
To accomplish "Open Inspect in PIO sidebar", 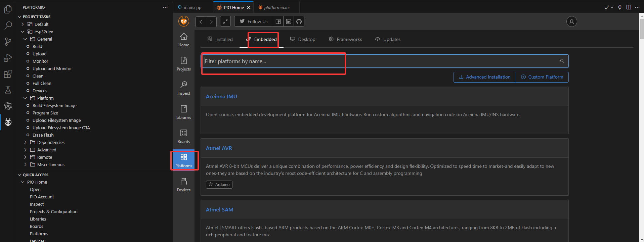I will click(x=184, y=88).
